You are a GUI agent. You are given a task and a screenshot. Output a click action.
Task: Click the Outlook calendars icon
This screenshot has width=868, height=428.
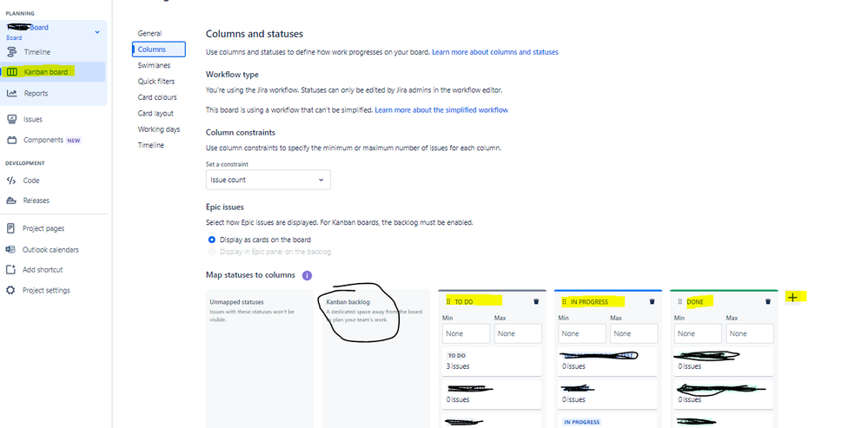pos(10,249)
